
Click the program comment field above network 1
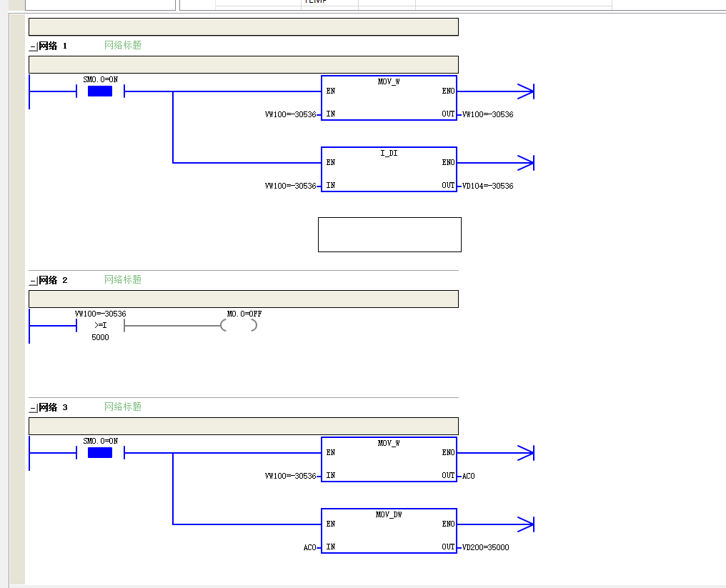click(x=244, y=27)
